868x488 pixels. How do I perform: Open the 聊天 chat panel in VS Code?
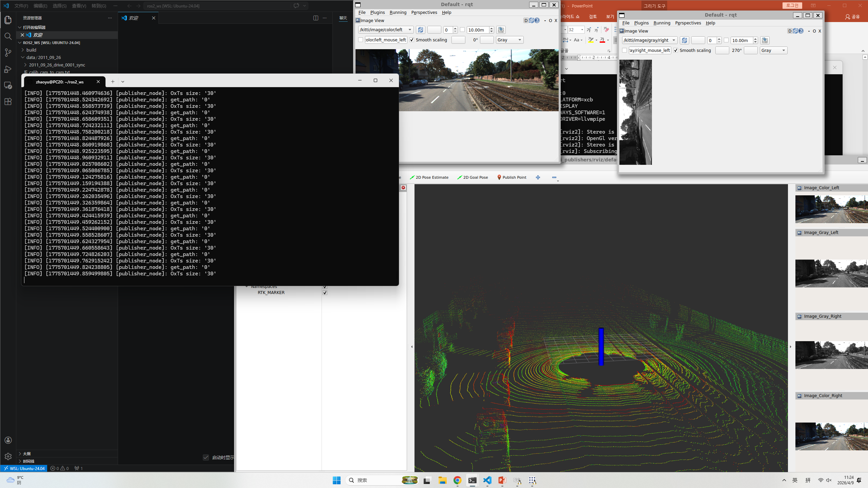pyautogui.click(x=343, y=18)
